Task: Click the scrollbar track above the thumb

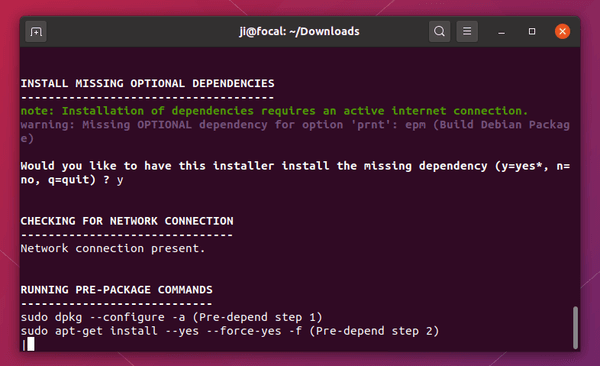Action: 575,176
